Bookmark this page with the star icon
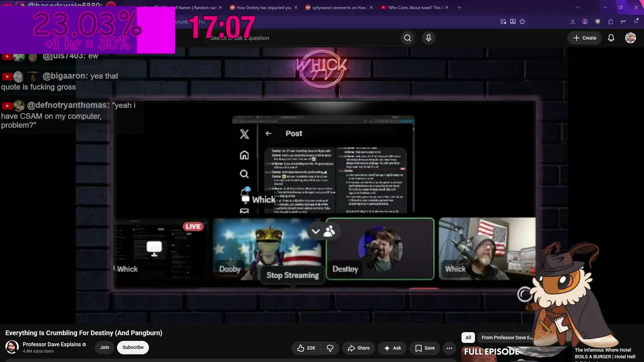644x362 pixels. pos(522,22)
